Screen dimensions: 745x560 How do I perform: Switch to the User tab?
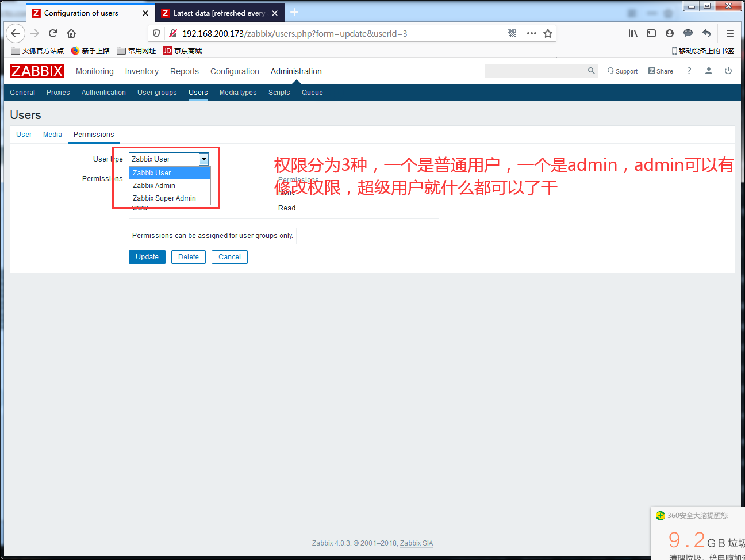tap(24, 135)
